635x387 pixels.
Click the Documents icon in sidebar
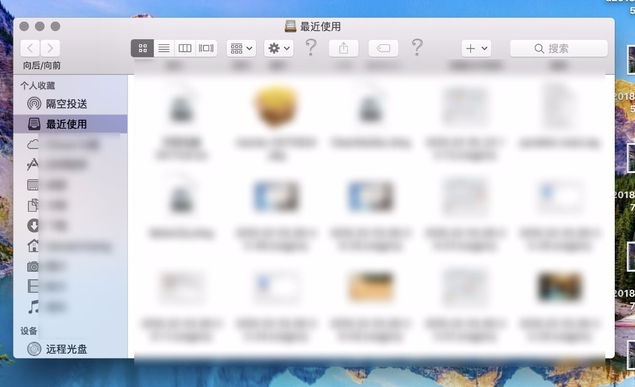coord(33,205)
